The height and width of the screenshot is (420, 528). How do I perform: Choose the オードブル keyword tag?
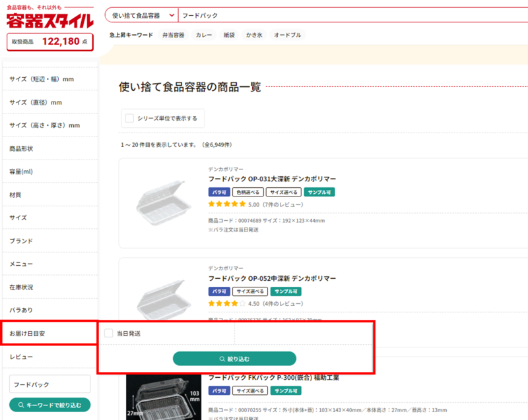point(288,35)
